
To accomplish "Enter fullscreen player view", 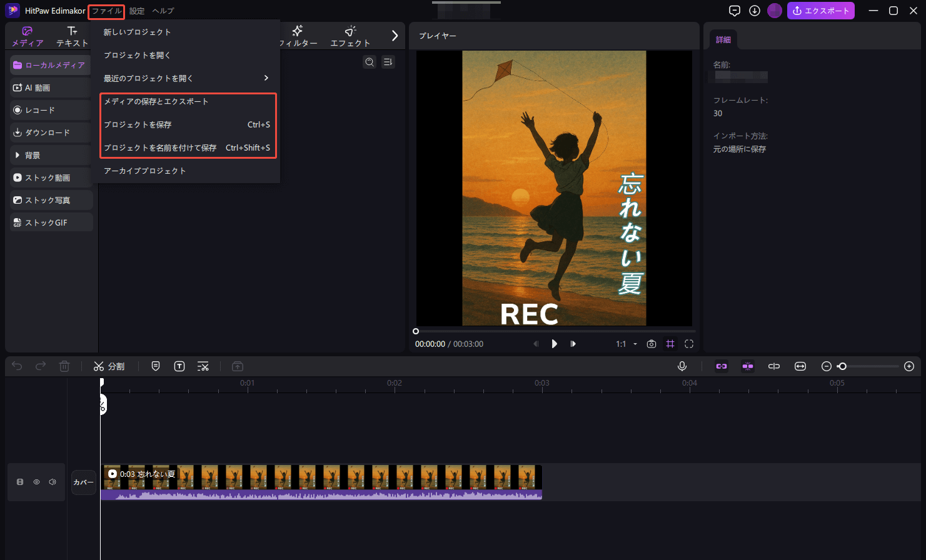I will click(x=689, y=344).
